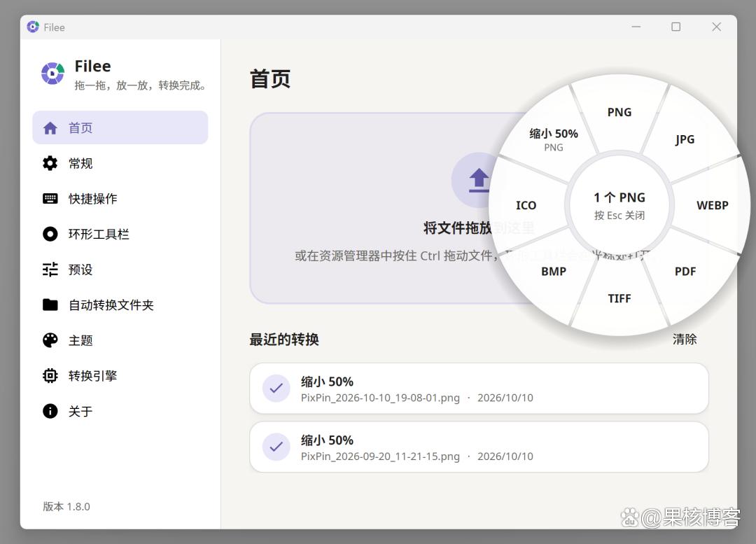The width and height of the screenshot is (756, 544).
Task: Choose TIFF in the radial menu
Action: [x=619, y=298]
